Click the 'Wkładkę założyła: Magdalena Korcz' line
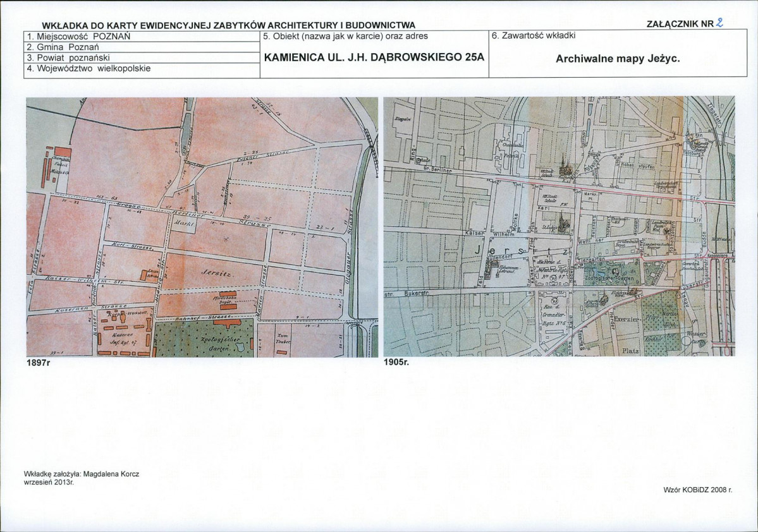758x532 pixels. pos(81,474)
